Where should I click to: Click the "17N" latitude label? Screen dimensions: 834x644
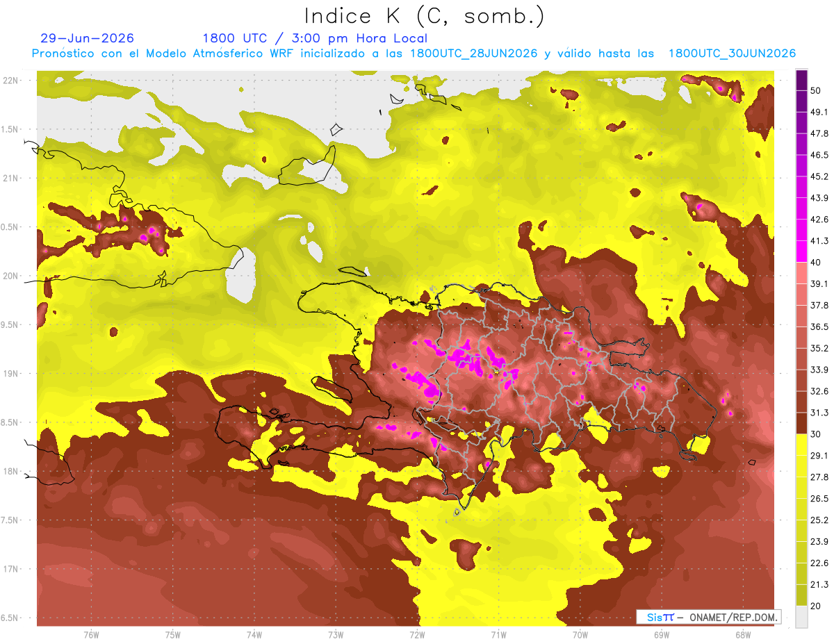(10, 569)
